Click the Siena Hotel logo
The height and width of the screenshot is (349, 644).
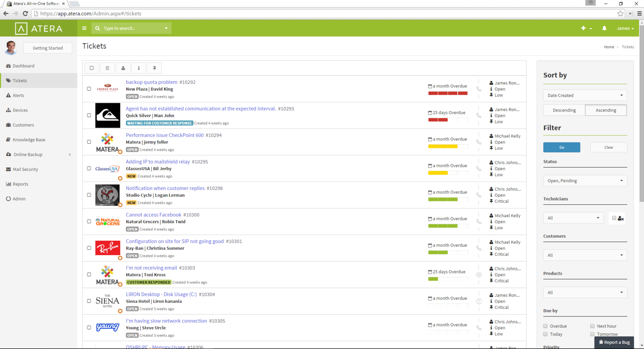[108, 301]
